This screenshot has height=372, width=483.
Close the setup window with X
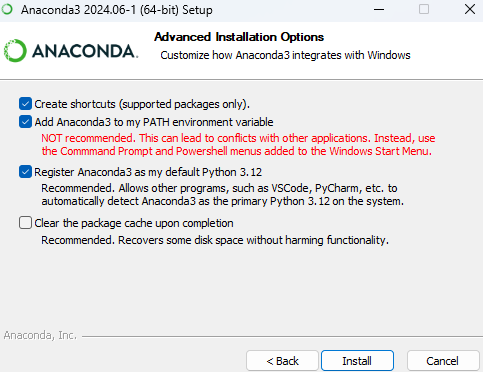[x=470, y=9]
